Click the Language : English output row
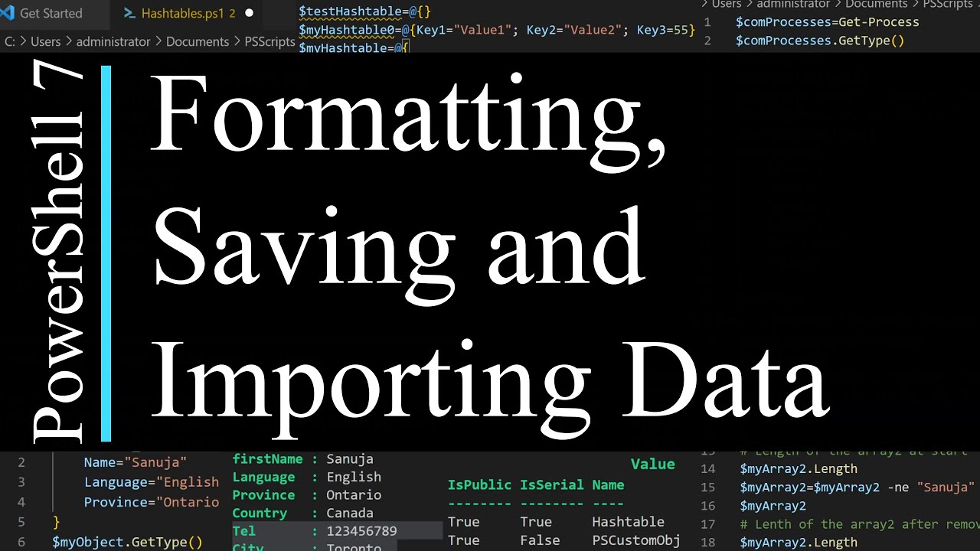The height and width of the screenshot is (551, 980). tap(307, 477)
